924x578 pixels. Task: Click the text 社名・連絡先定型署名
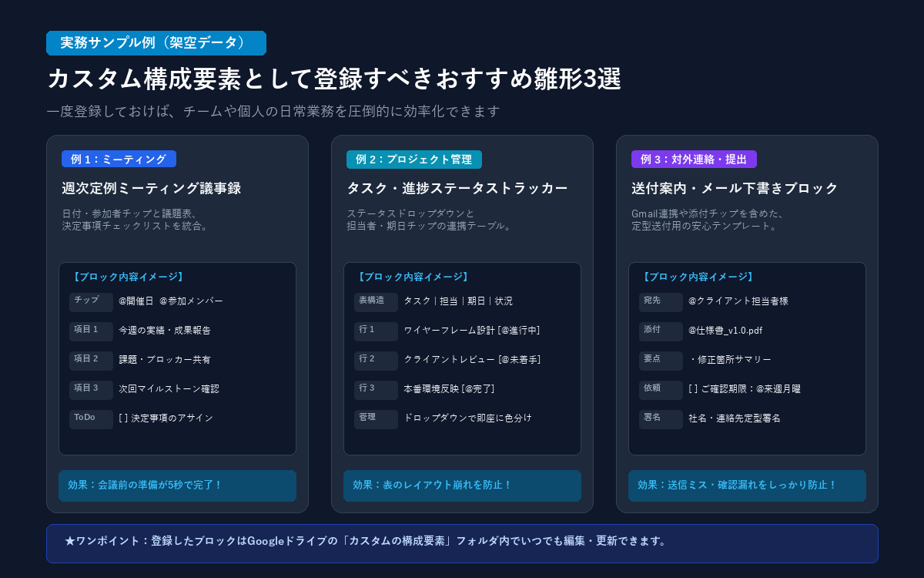coord(735,418)
